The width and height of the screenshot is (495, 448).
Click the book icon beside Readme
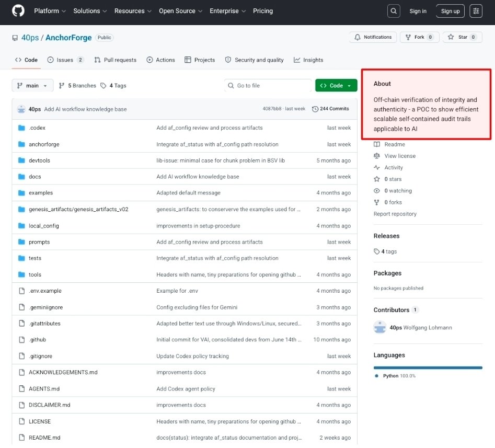click(377, 144)
